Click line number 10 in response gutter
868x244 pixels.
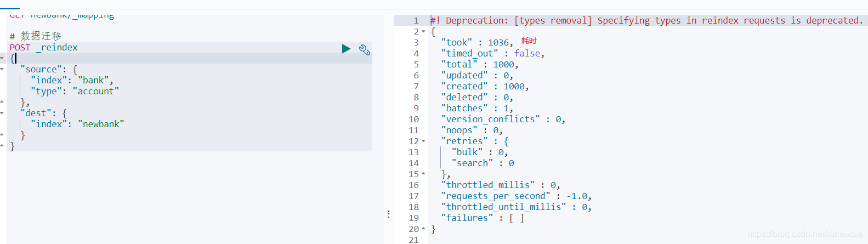[x=414, y=119]
